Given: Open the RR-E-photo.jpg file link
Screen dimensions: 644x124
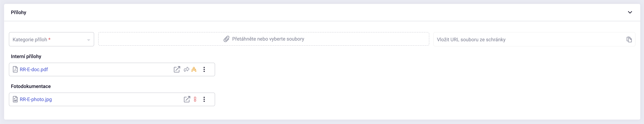Looking at the screenshot, I should 36,99.
